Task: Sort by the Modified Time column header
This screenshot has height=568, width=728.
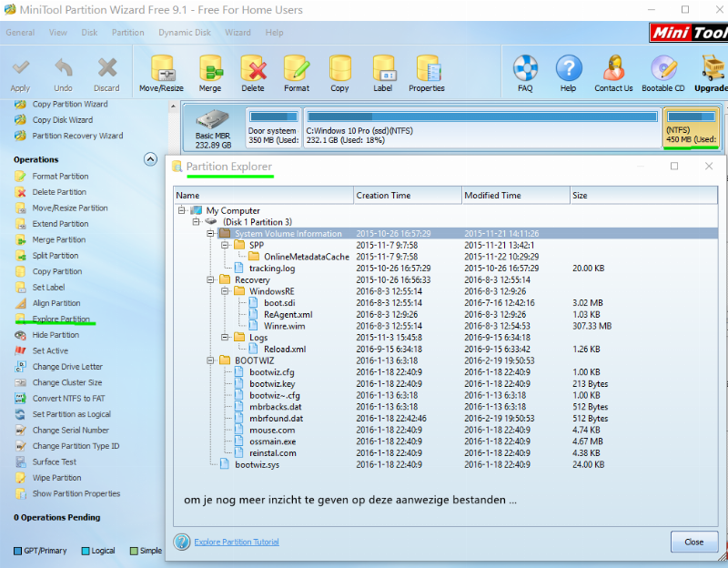Action: [x=516, y=196]
